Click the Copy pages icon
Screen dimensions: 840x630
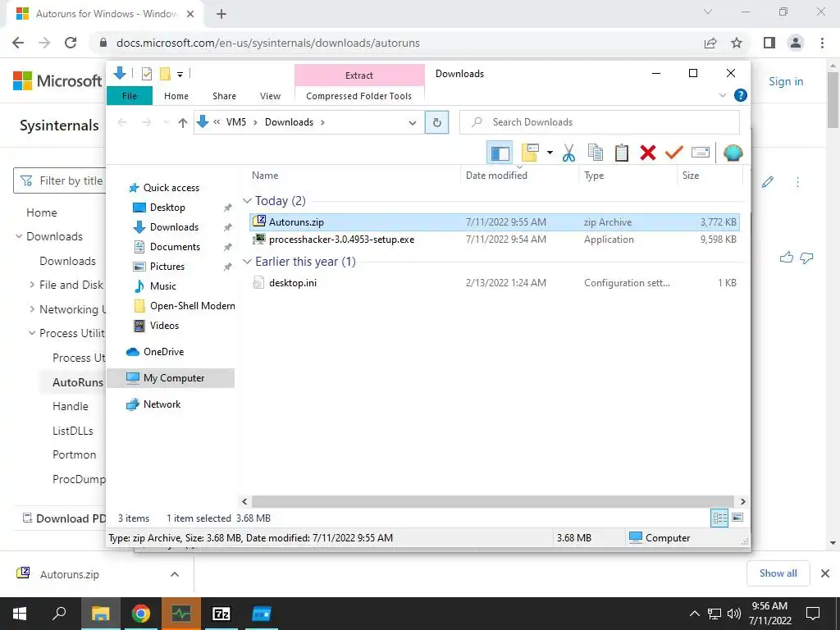coord(596,153)
